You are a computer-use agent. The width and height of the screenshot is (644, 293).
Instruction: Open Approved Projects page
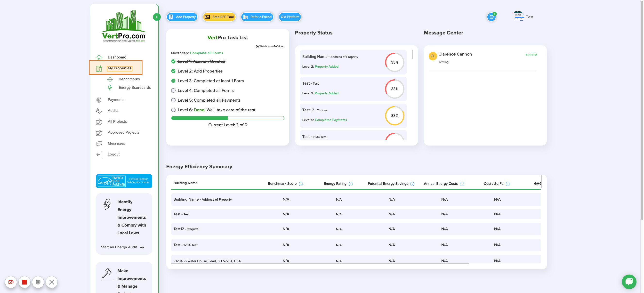tap(123, 132)
